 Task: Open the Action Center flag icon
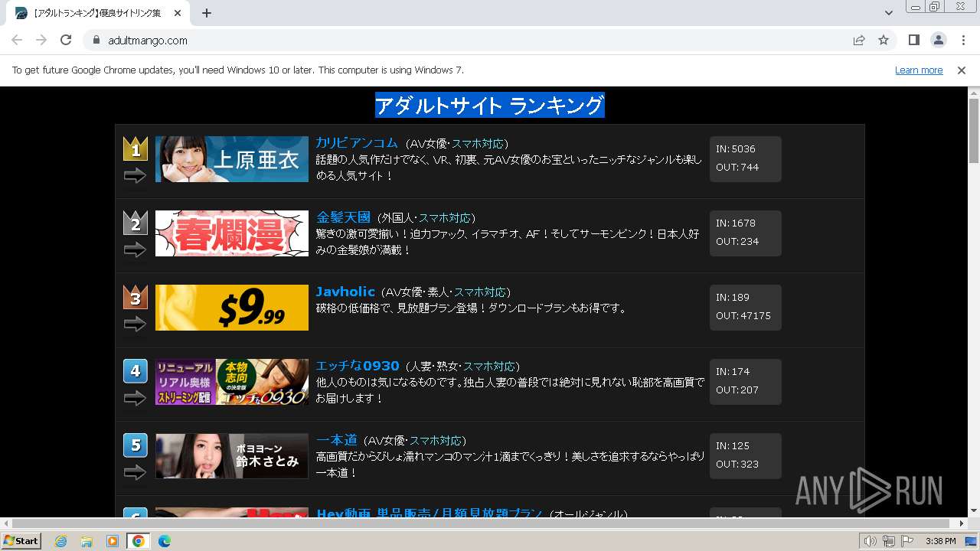point(907,541)
